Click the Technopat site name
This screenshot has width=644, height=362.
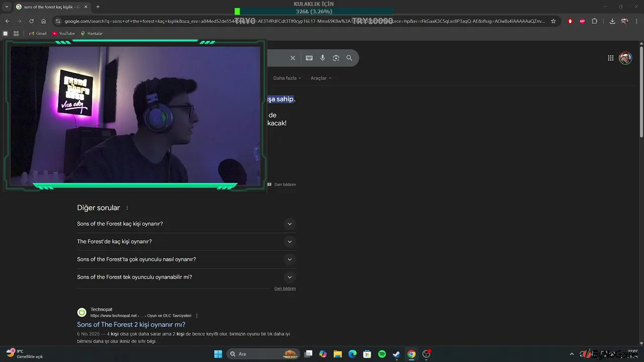coord(101,309)
